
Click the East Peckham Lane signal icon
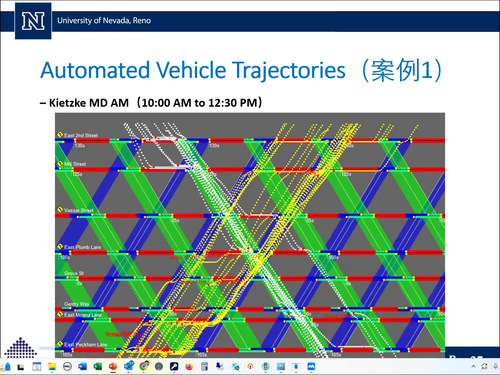click(60, 343)
